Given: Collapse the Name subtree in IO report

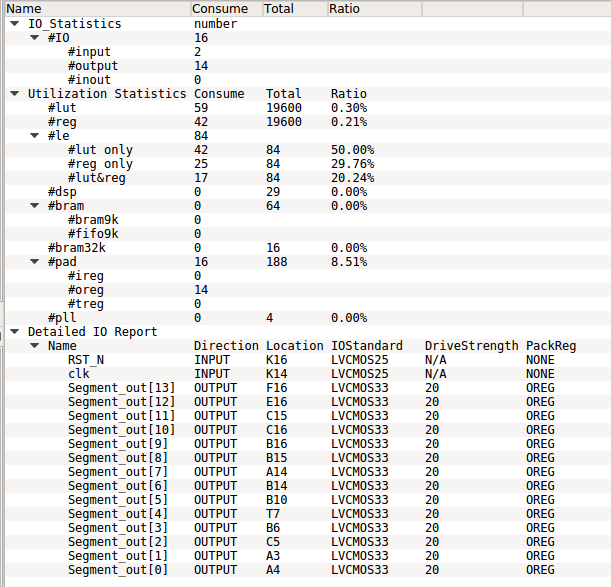Looking at the screenshot, I should click(35, 346).
